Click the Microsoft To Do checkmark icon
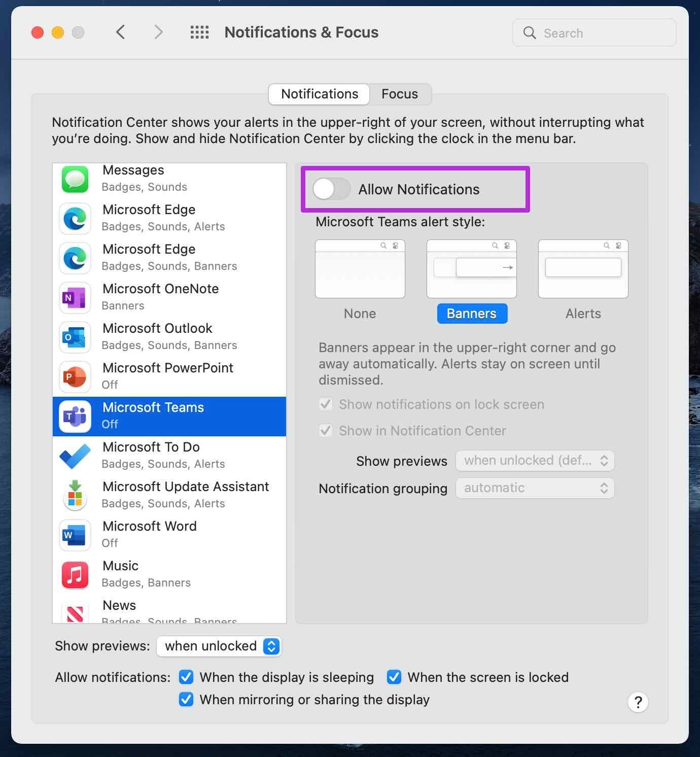Screen dimensions: 700x757 pyautogui.click(x=75, y=456)
